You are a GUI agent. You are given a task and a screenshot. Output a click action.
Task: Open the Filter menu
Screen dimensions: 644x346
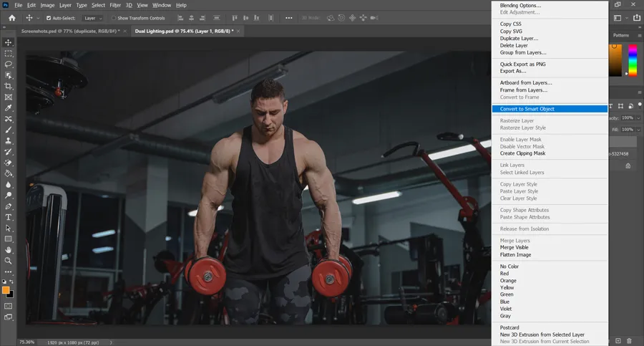tap(115, 5)
